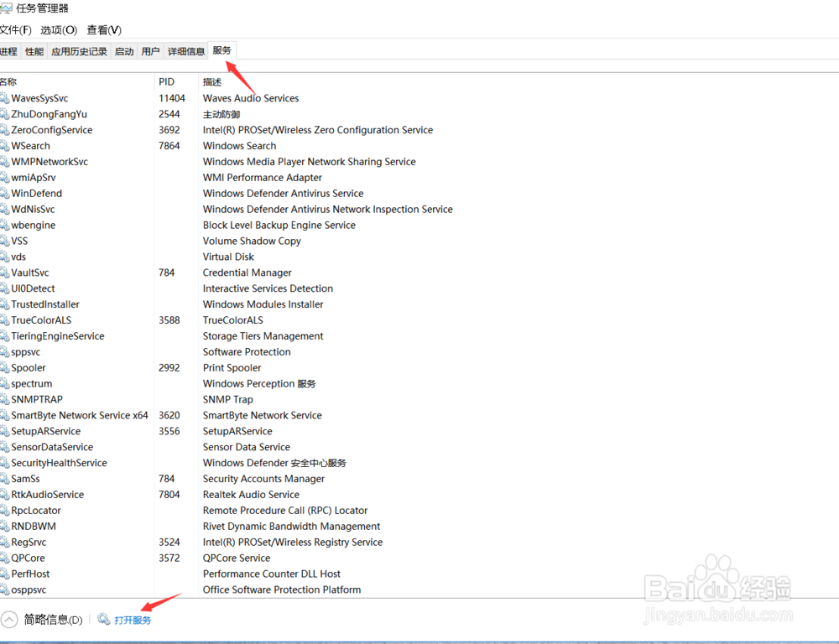Collapse to brief view with 简略信息 chevron

(x=9, y=620)
